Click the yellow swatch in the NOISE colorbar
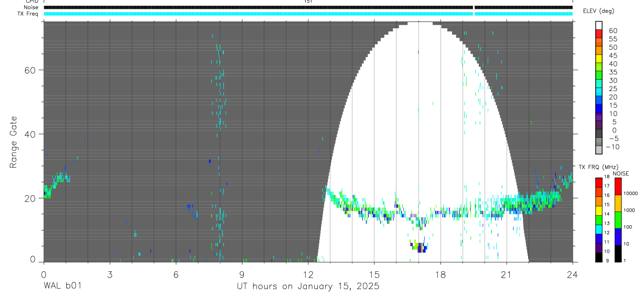 pyautogui.click(x=618, y=203)
